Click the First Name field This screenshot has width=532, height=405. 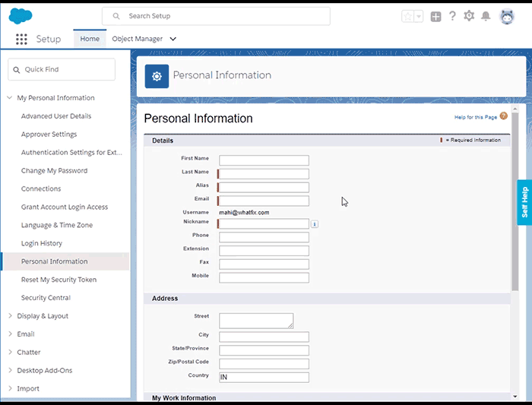click(264, 160)
